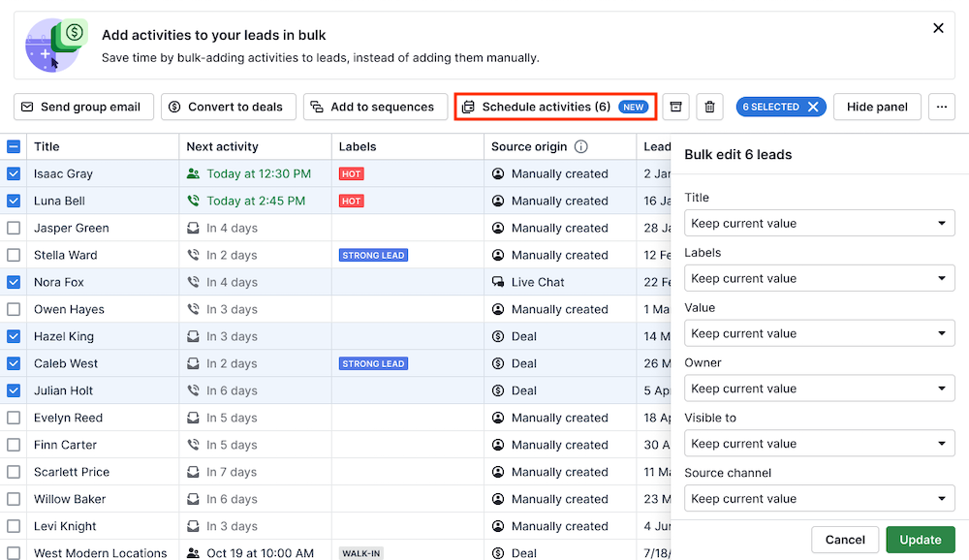This screenshot has height=560, width=969.
Task: Click the trash delete icon
Action: click(709, 107)
